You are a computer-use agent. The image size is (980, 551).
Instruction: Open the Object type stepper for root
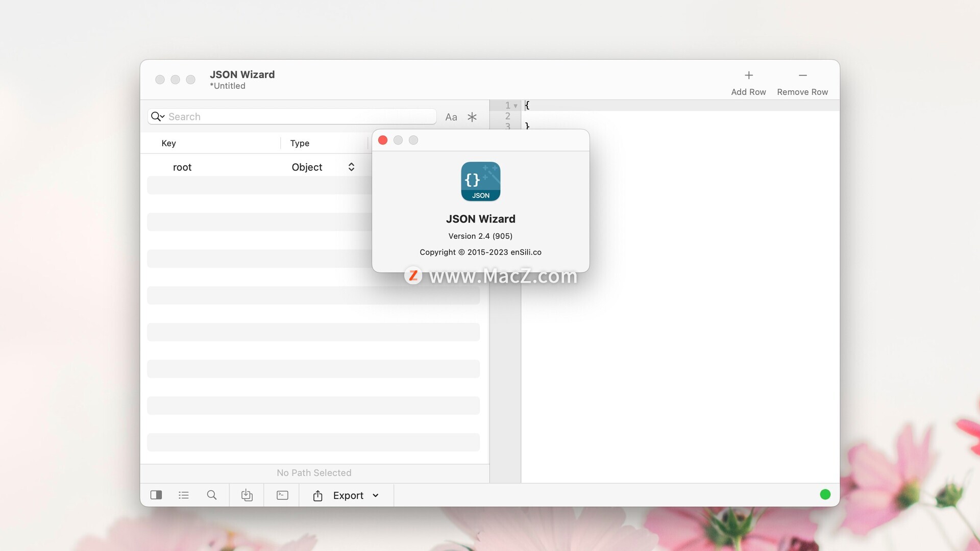tap(351, 167)
